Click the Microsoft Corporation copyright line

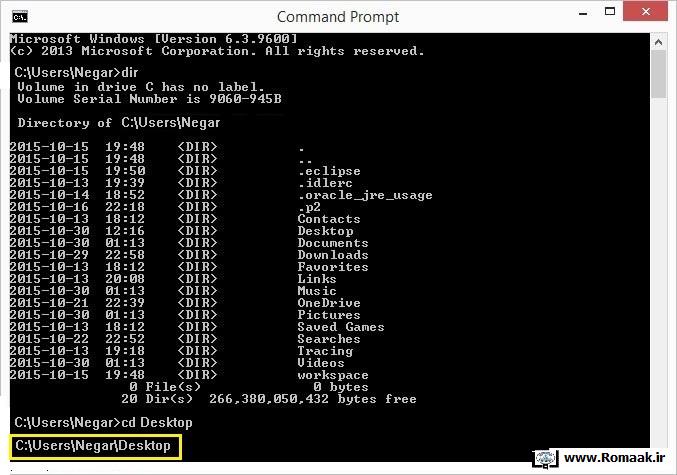tap(217, 51)
